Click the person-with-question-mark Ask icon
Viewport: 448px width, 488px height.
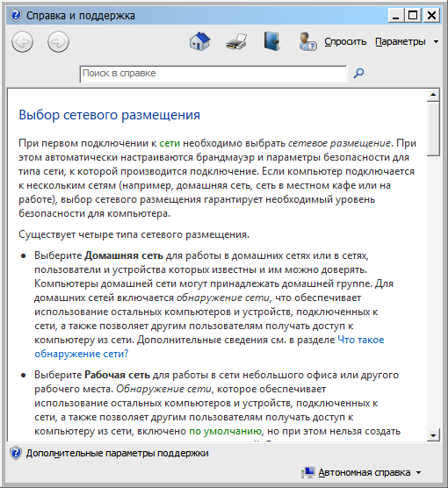[307, 41]
